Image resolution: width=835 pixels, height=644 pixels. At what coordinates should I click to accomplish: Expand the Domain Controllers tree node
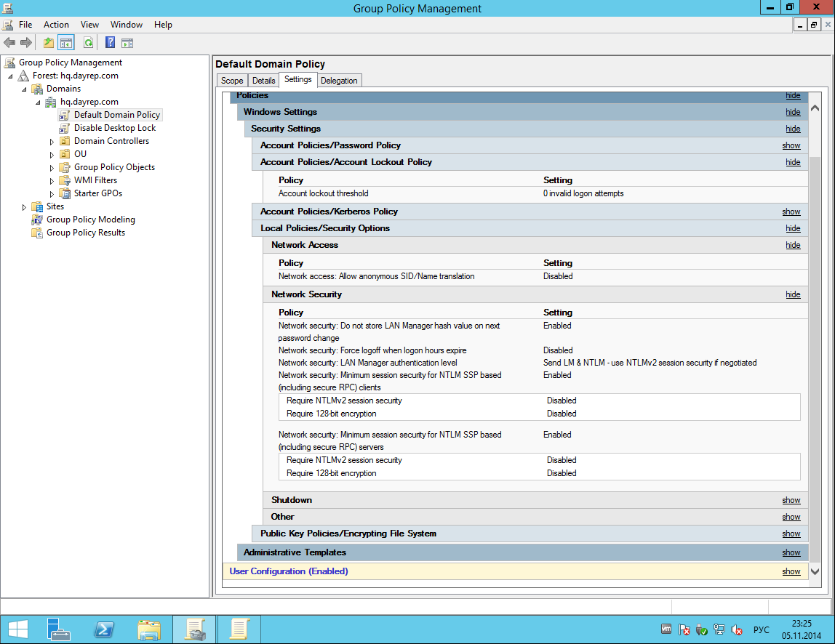click(52, 142)
